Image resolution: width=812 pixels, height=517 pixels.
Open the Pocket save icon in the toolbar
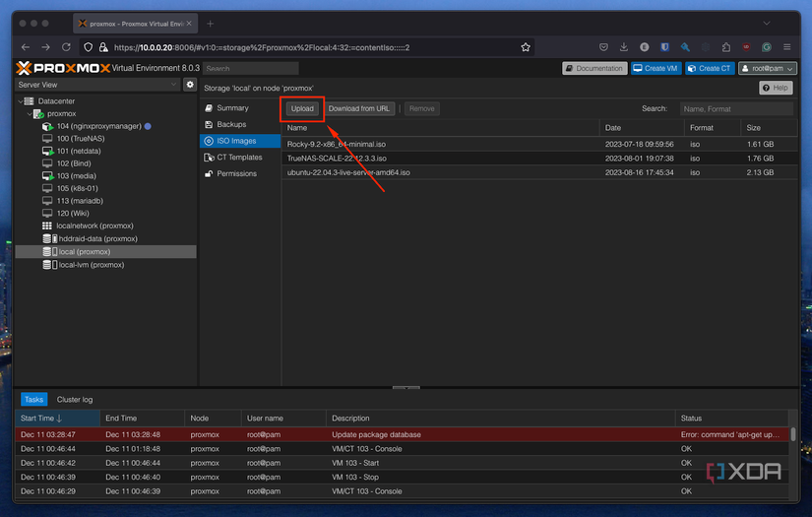coord(603,47)
